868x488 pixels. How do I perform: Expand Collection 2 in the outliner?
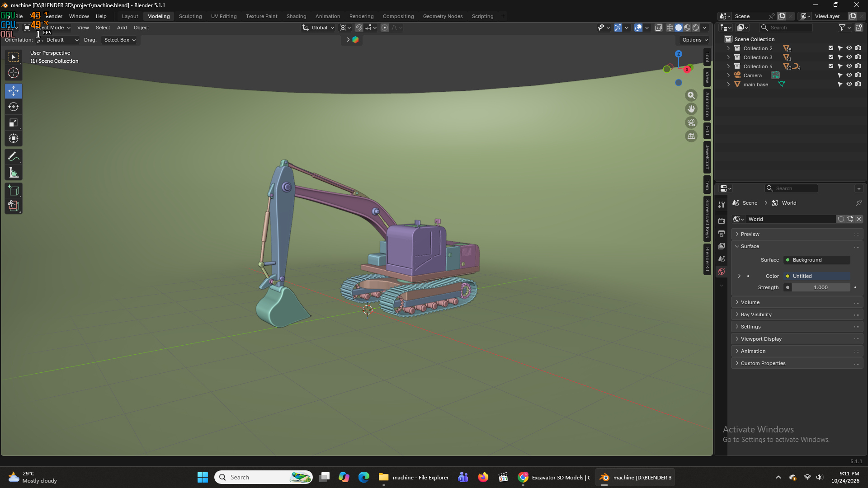728,48
